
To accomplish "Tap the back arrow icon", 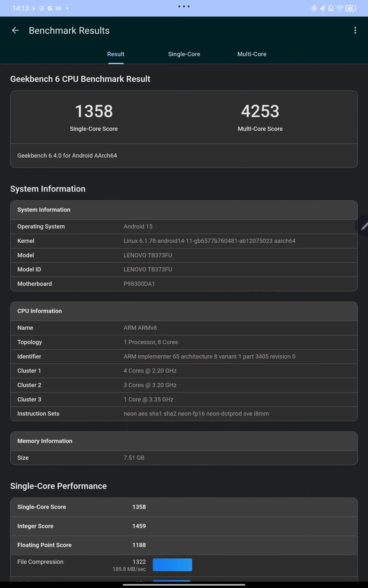I will point(15,30).
